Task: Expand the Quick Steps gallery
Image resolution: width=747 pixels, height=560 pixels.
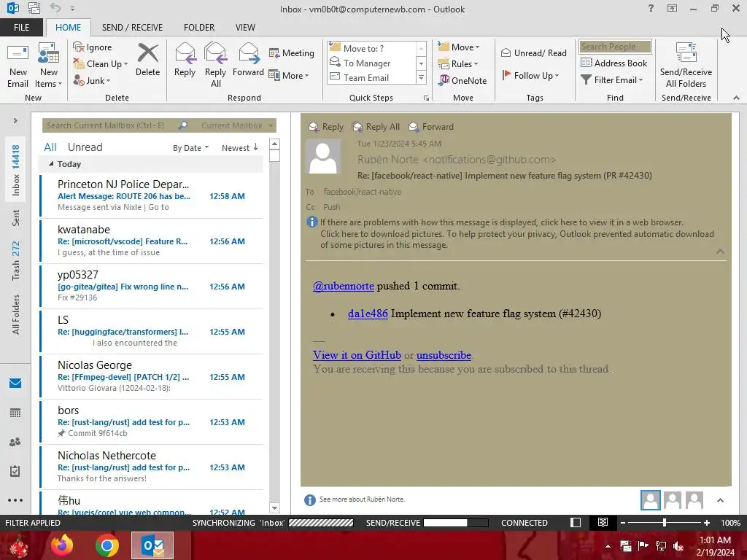Action: pos(421,77)
